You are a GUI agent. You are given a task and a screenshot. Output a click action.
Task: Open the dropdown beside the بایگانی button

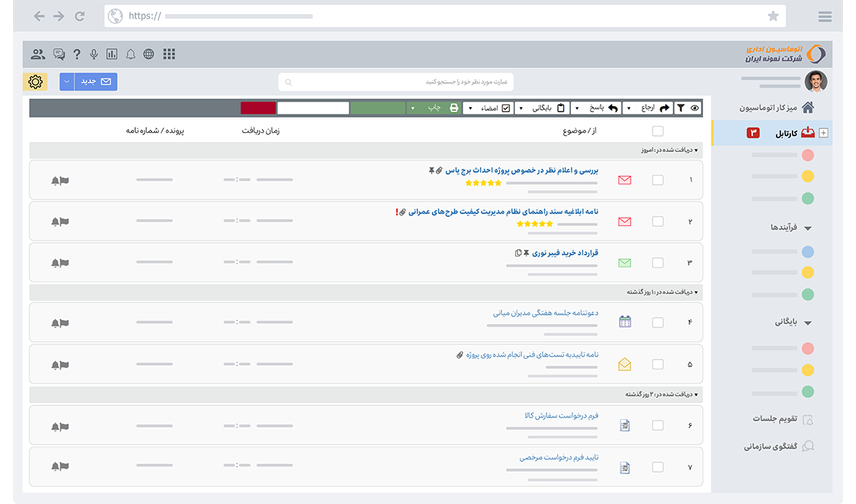click(521, 108)
